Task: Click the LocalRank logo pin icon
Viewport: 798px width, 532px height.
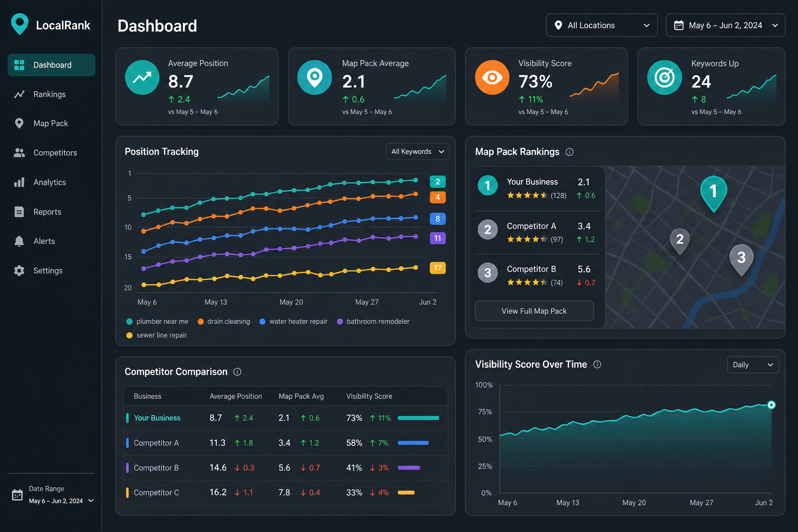Action: [20, 24]
